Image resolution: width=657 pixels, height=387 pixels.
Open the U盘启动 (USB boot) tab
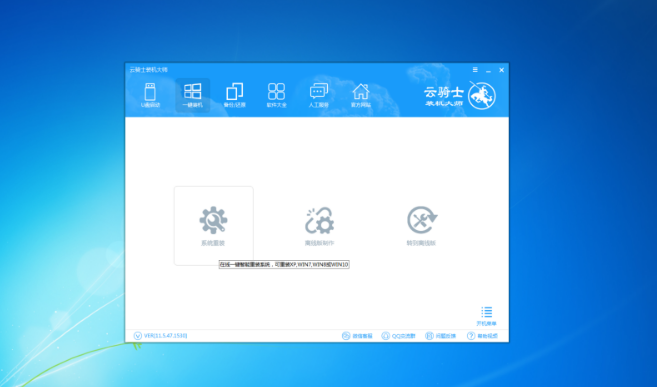tap(150, 95)
